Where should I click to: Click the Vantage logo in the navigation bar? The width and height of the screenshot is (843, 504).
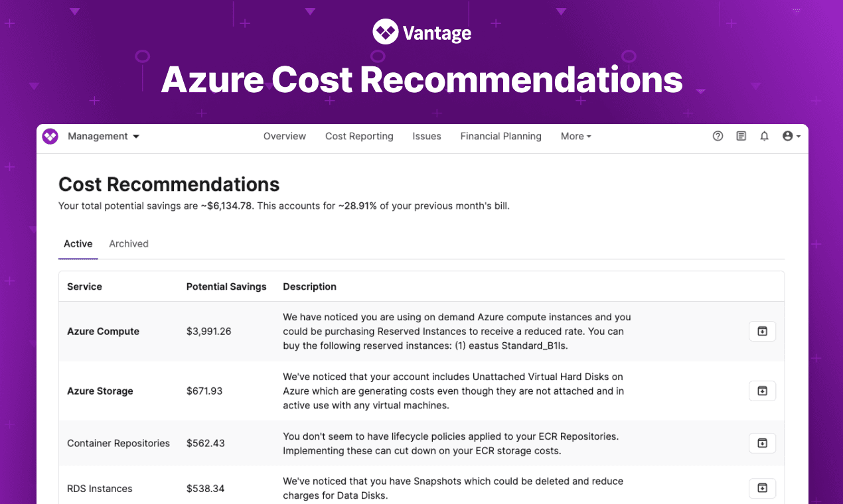pos(50,136)
